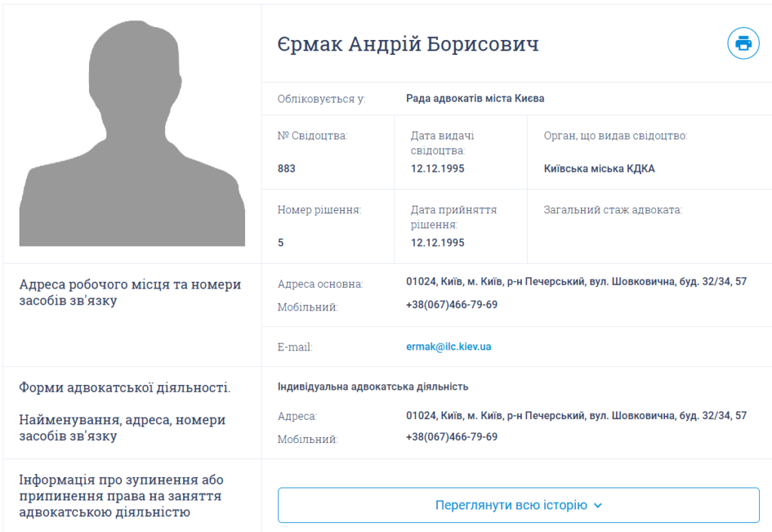Click the avatar placeholder silhouette image
The image size is (772, 532).
(132, 133)
